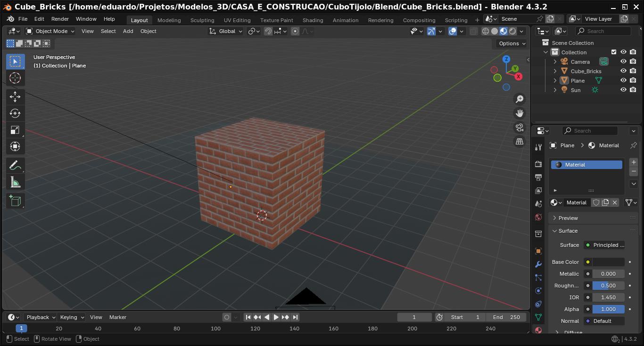Switch to UV Editing workspace tab
The width and height of the screenshot is (644, 346).
coord(237,20)
